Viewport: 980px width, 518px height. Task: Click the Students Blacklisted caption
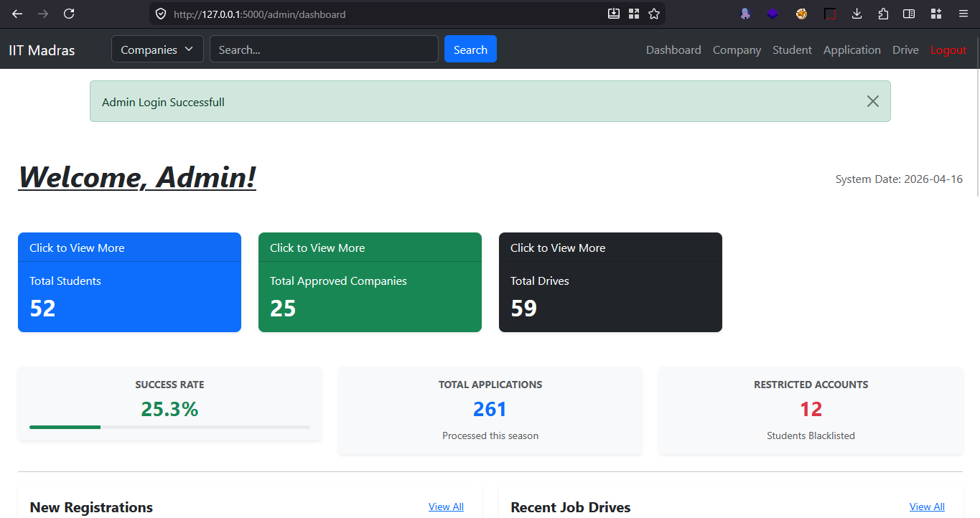811,435
